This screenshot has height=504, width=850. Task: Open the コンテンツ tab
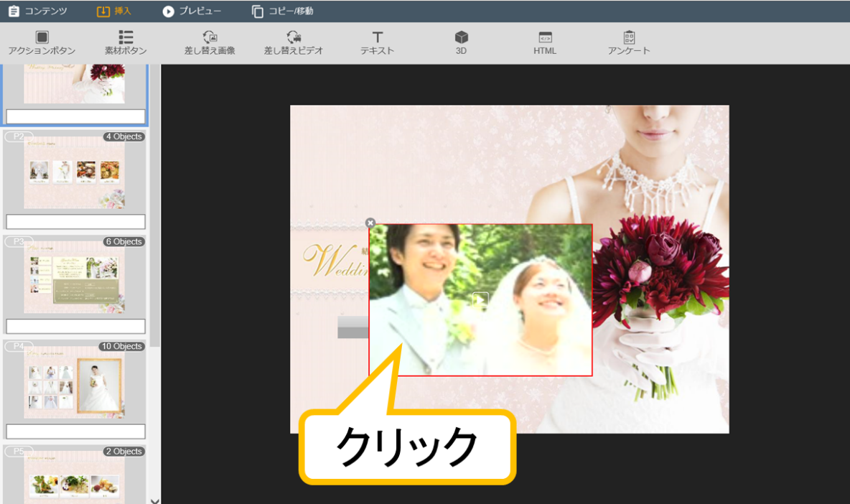pyautogui.click(x=37, y=11)
